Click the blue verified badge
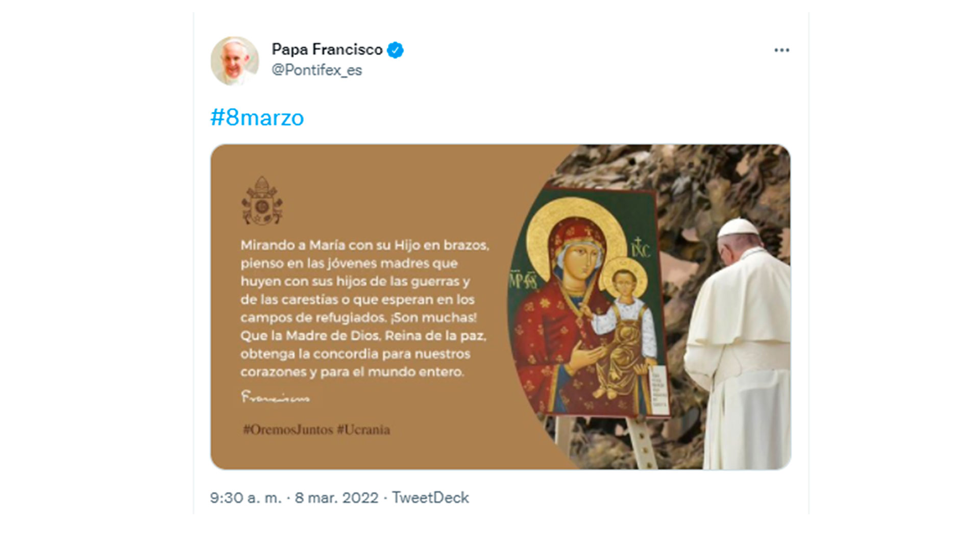Screen dimensions: 980x551 (395, 50)
